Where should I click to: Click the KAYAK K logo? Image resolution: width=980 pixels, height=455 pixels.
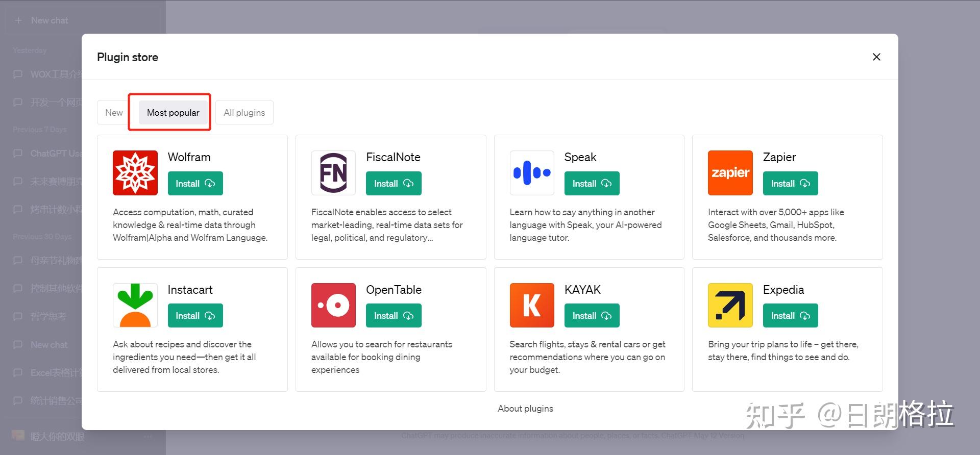coord(532,305)
